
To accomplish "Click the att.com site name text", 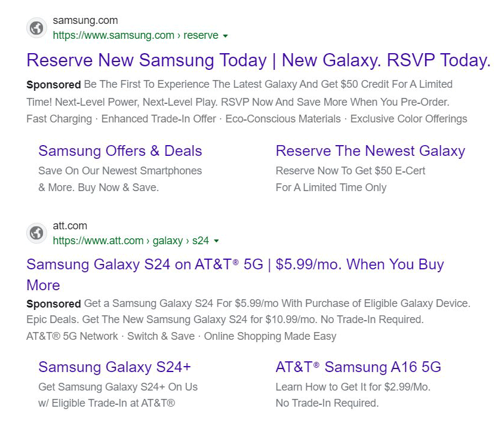I will click(x=70, y=226).
